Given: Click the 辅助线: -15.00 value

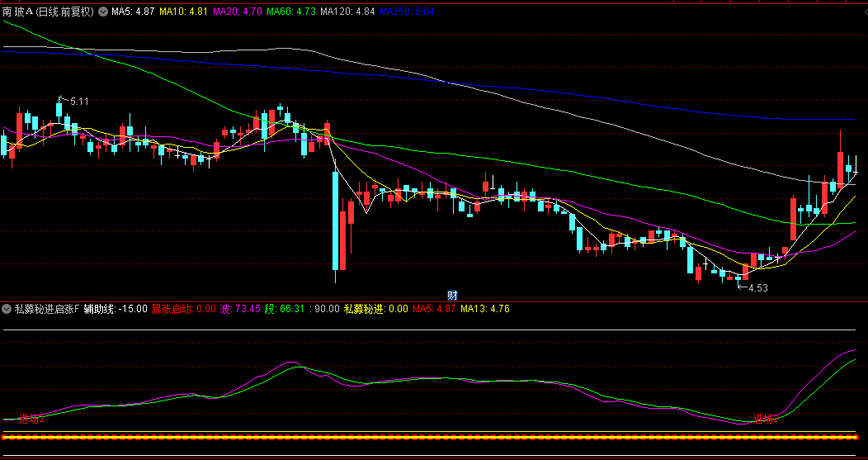Looking at the screenshot, I should tap(116, 309).
